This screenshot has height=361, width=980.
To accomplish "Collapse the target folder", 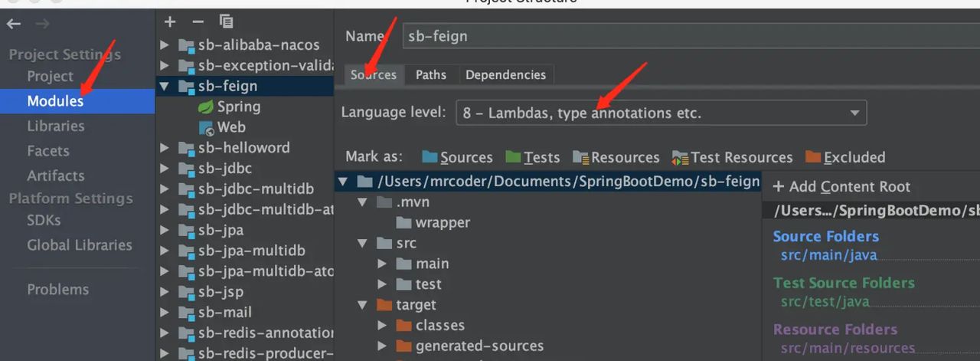I will (x=363, y=305).
